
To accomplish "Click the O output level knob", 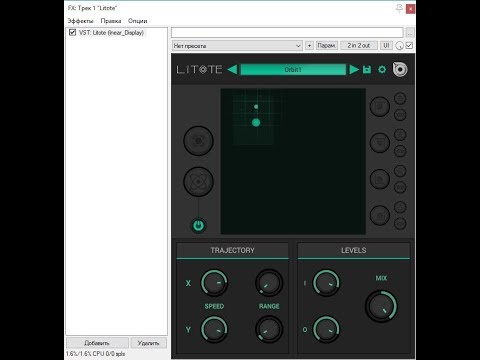I will point(326,330).
